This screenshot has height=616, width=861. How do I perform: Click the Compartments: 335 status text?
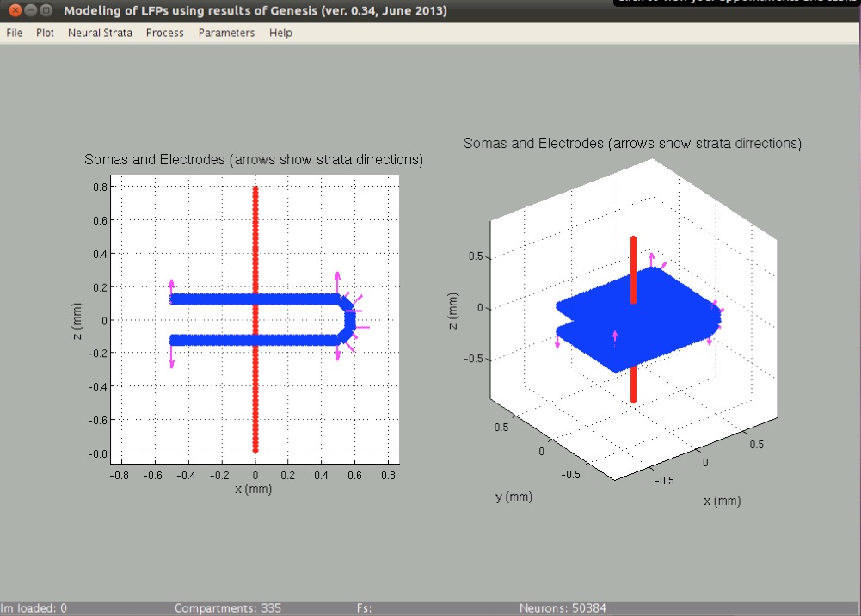pos(228,608)
